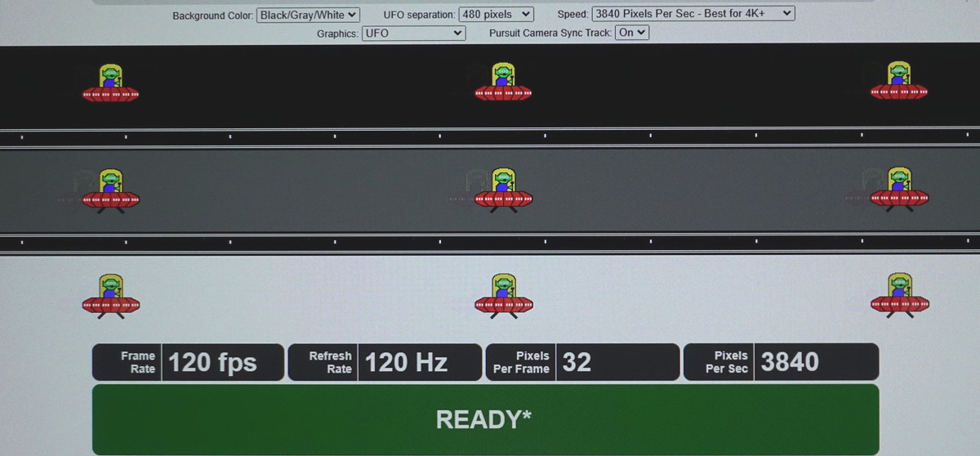
Task: Click the Pixels Per Sec value 3840
Action: coord(790,362)
